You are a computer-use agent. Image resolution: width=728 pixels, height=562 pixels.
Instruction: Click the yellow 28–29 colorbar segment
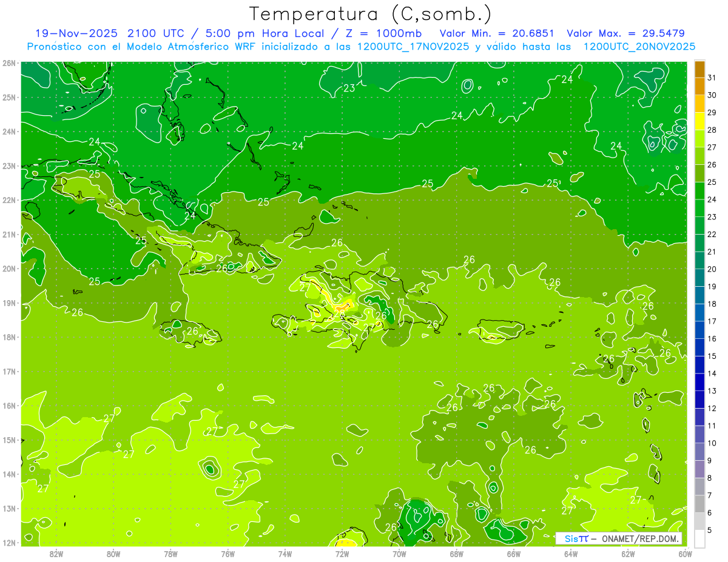coord(699,121)
